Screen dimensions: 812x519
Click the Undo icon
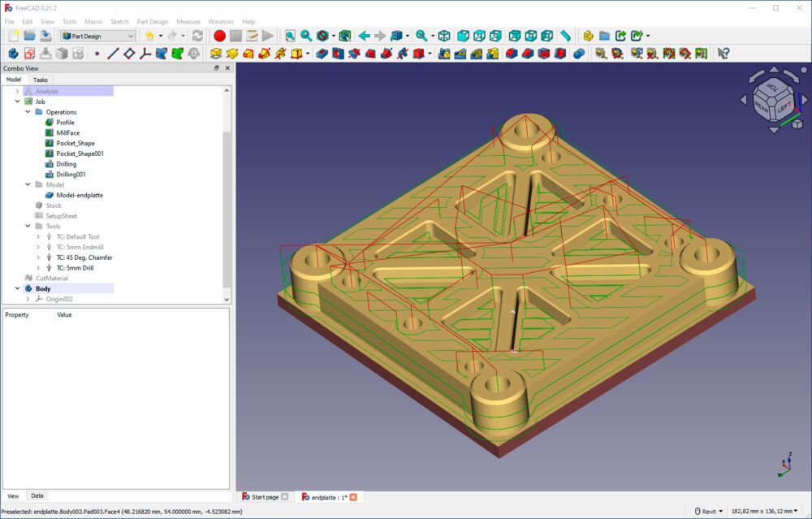149,36
